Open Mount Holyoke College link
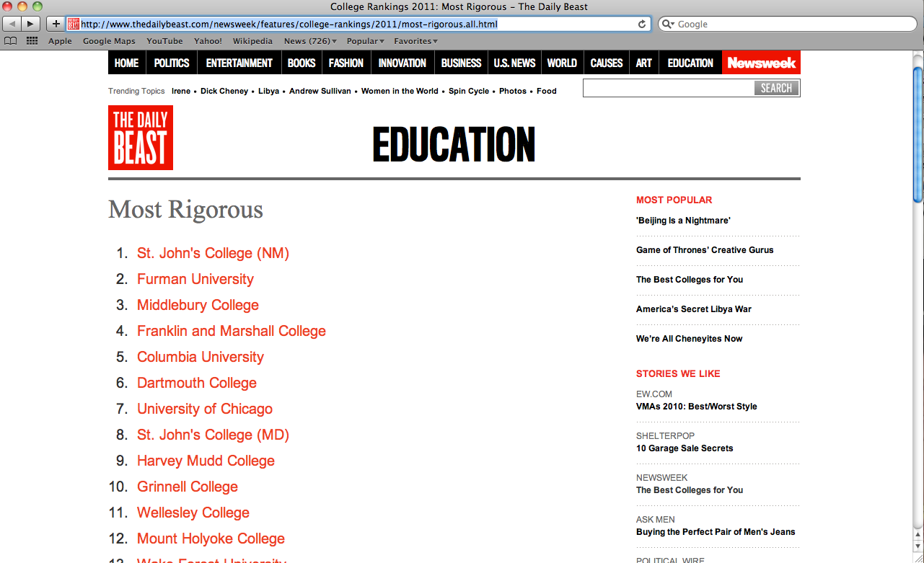Image resolution: width=924 pixels, height=563 pixels. (211, 538)
